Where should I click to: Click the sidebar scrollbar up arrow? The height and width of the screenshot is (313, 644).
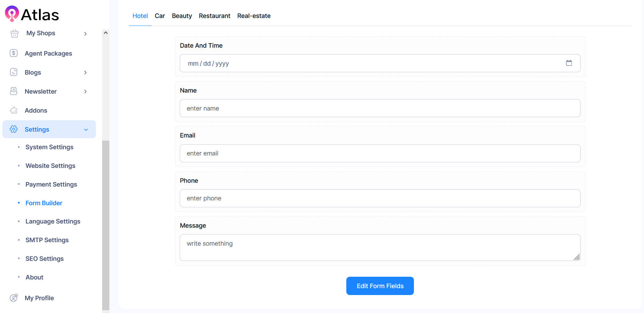pyautogui.click(x=106, y=32)
